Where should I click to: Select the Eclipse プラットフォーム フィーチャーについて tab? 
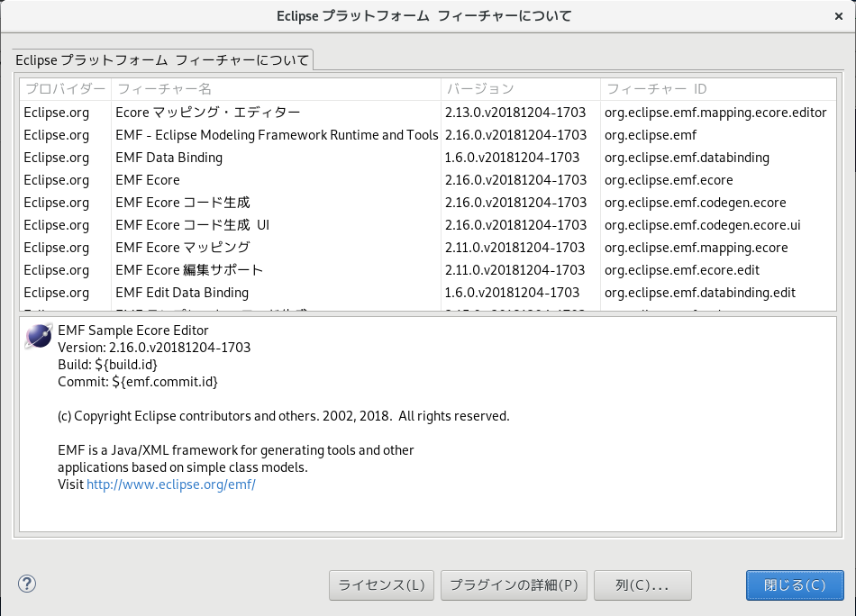pyautogui.click(x=162, y=60)
